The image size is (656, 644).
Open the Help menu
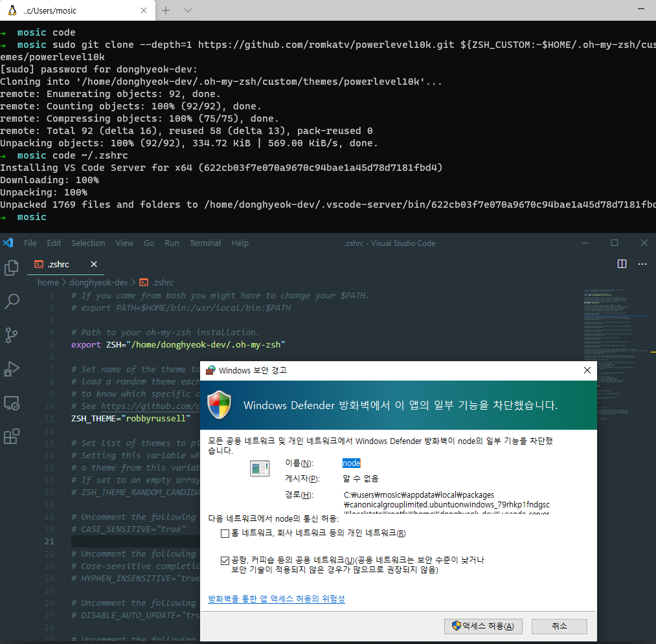point(240,243)
